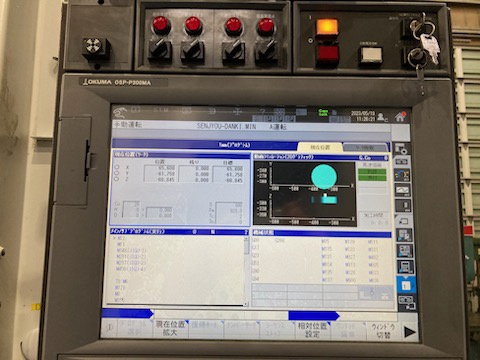Viewport: 480px width, 360px height.
Task: Click the Y position value -61.750 under 位置
Action: click(x=166, y=174)
